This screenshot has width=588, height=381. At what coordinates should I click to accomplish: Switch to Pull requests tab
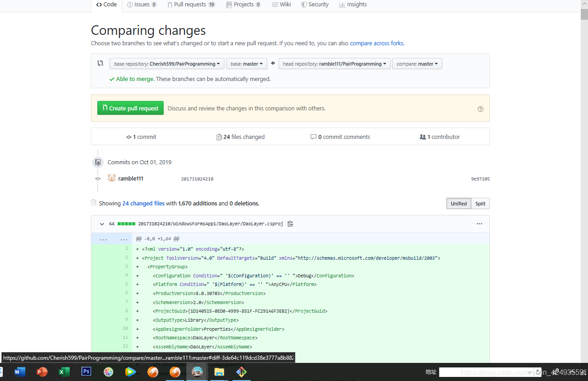[x=191, y=5]
